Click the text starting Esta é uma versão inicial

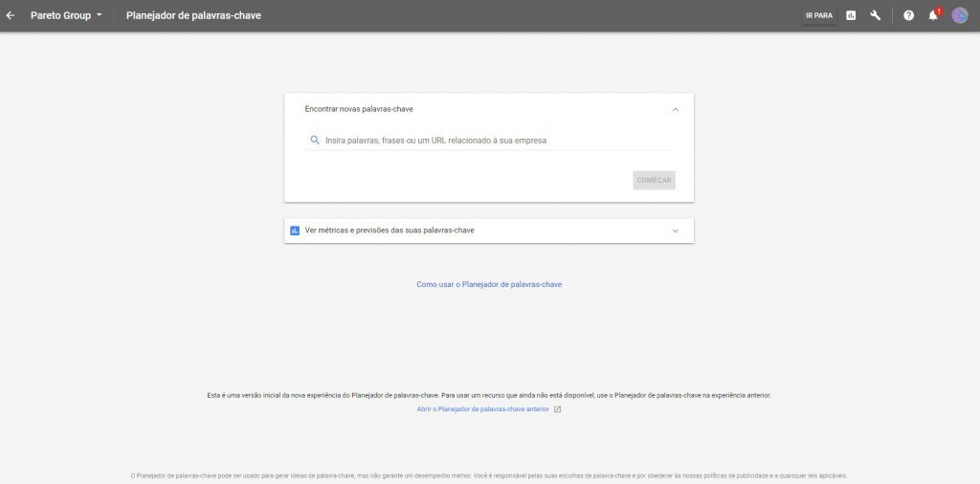pos(489,395)
